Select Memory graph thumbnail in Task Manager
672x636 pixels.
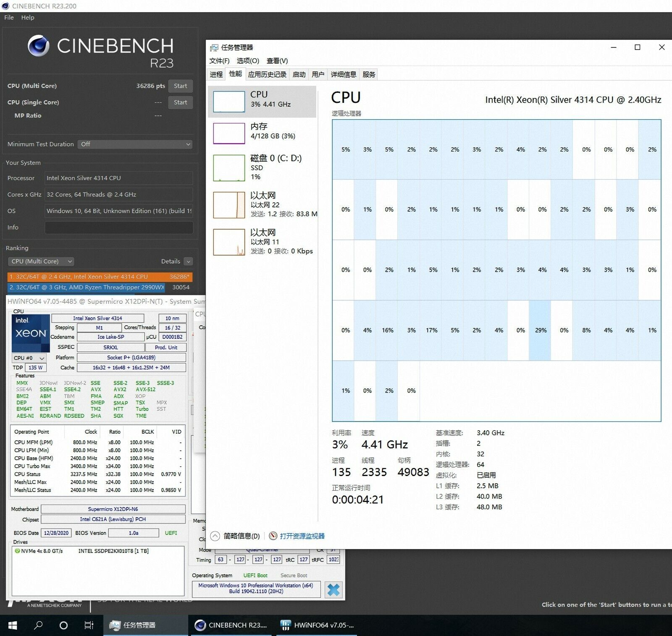coord(229,133)
